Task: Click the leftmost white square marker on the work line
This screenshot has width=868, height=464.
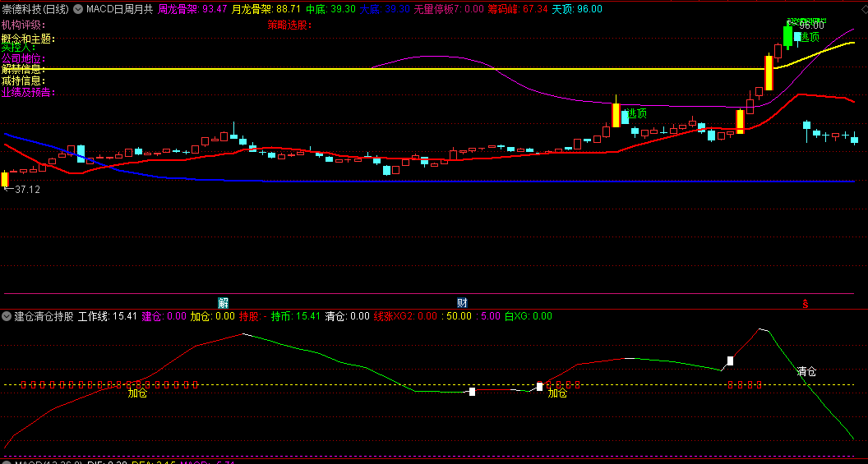Action: click(x=472, y=392)
